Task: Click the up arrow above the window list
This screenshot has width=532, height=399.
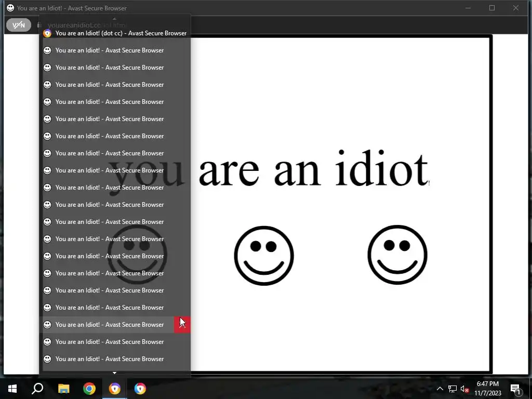Action: tap(114, 19)
